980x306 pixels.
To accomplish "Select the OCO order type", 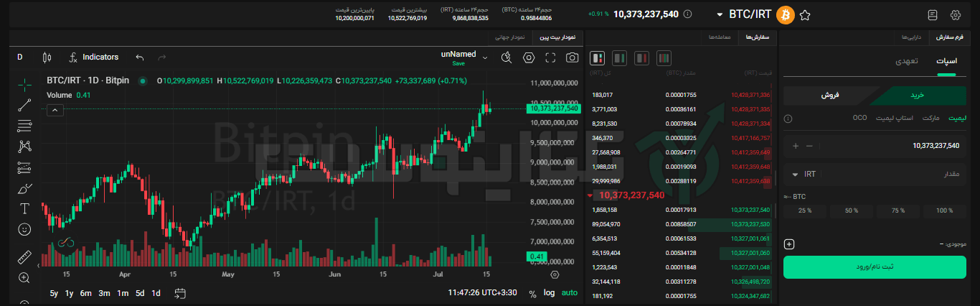I will pyautogui.click(x=859, y=117).
